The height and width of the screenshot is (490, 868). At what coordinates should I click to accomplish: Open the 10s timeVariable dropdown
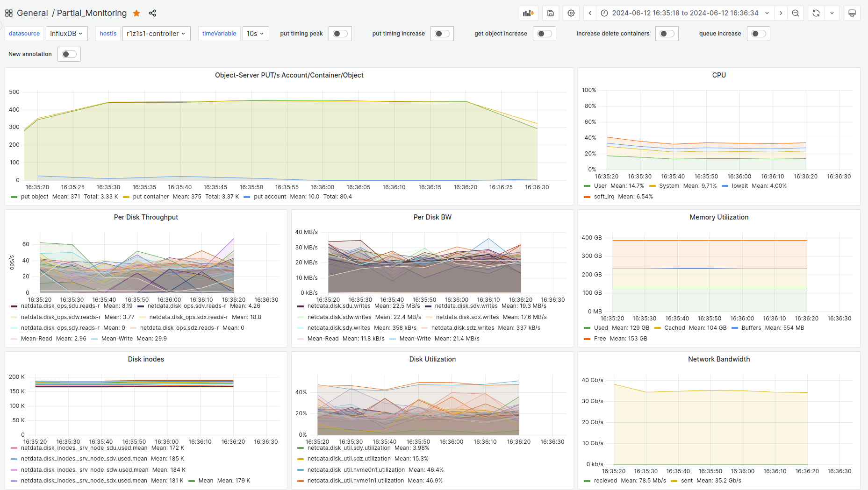255,34
